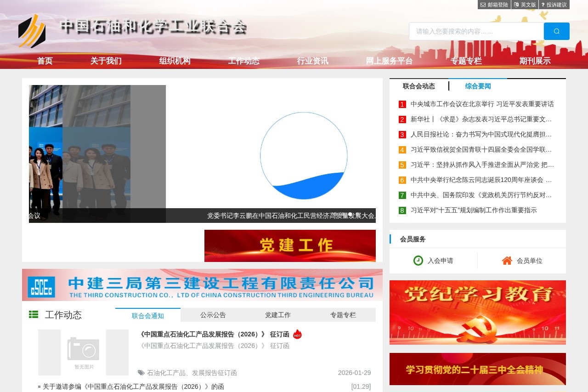Screen dimensions: 588x392
Task: Open 会员单位 member units link
Action: (x=530, y=261)
